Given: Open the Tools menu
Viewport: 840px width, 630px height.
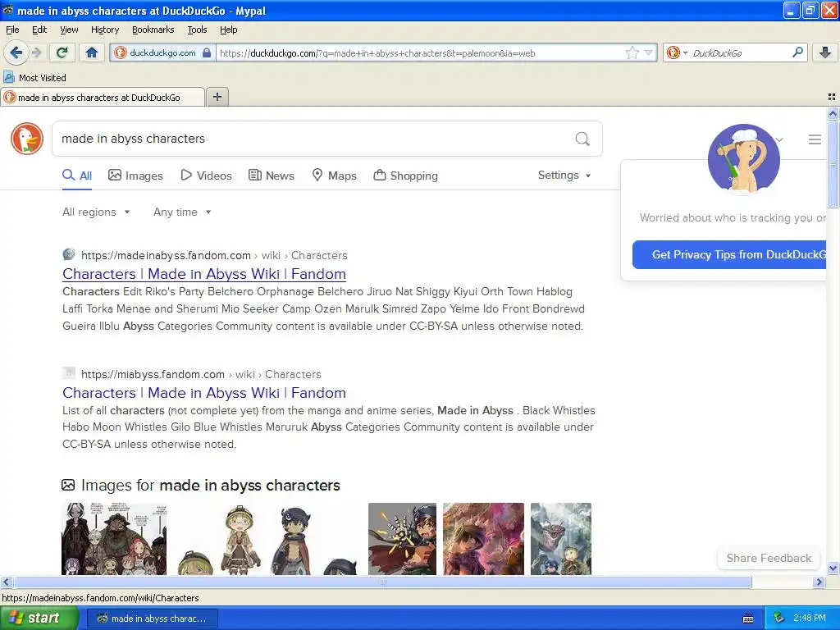Looking at the screenshot, I should coord(197,30).
